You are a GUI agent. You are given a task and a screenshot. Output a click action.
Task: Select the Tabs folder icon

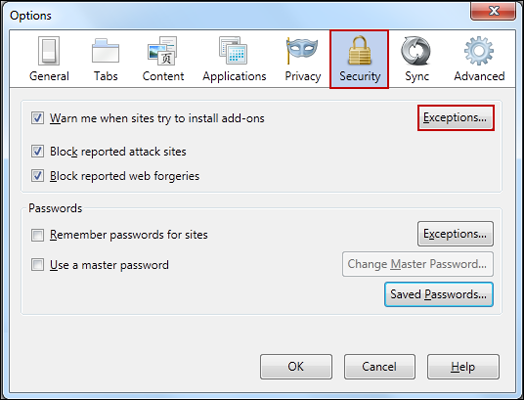106,51
